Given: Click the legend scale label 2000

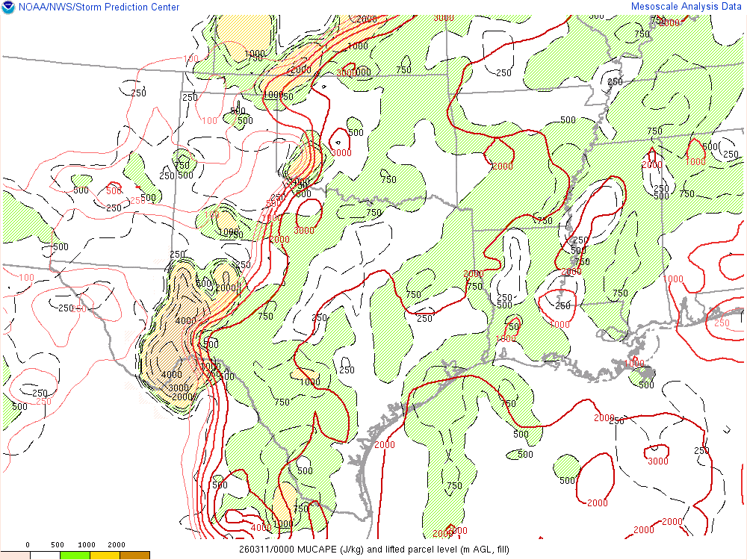Looking at the screenshot, I should [x=117, y=545].
